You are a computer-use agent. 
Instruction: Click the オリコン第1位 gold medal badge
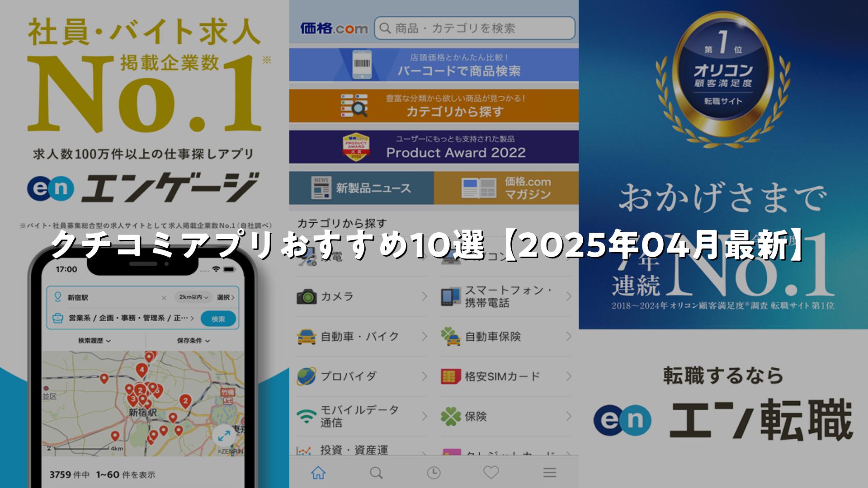[x=723, y=75]
